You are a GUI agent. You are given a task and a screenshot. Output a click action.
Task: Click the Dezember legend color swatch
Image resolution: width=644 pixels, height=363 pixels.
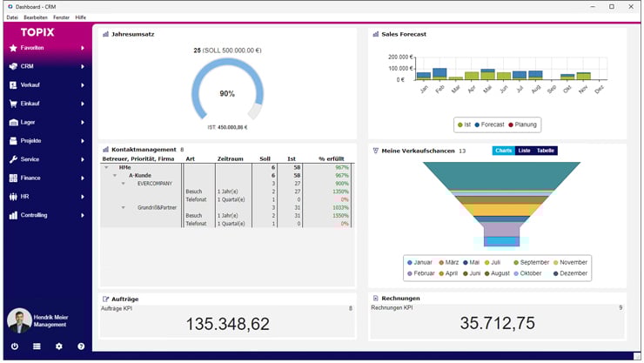point(556,273)
